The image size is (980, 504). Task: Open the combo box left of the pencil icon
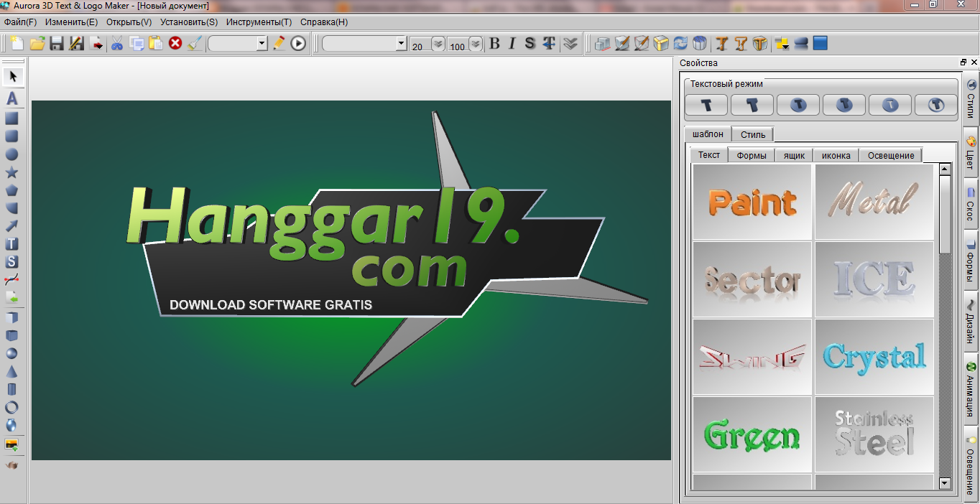pyautogui.click(x=238, y=44)
